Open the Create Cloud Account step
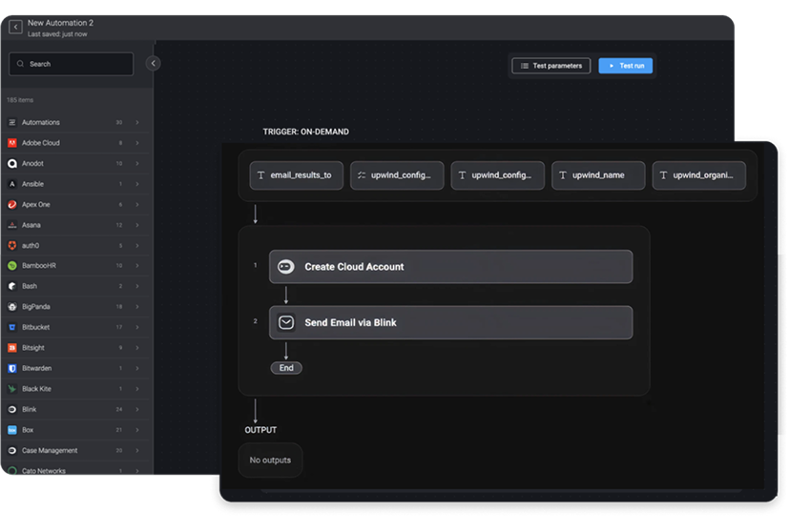790x532 pixels. click(x=451, y=267)
